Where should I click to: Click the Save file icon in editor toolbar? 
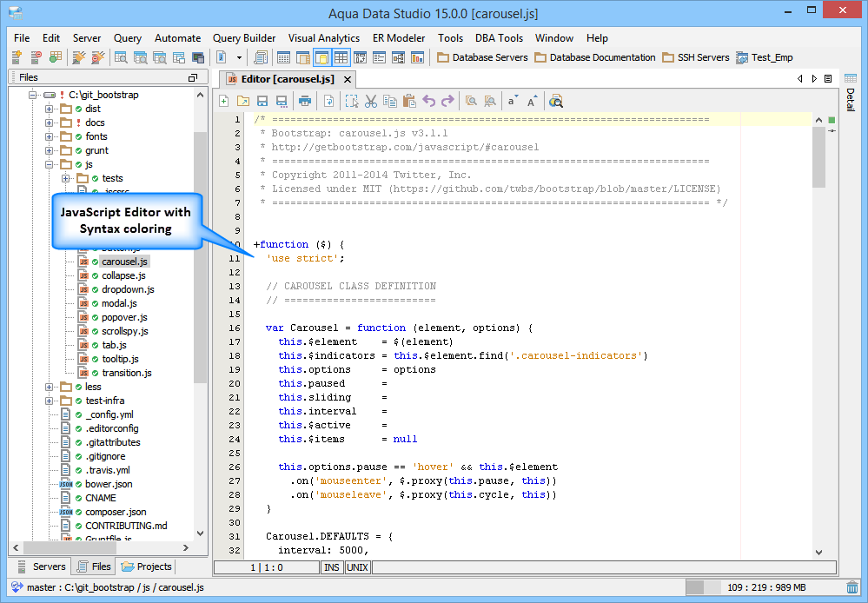tap(262, 102)
